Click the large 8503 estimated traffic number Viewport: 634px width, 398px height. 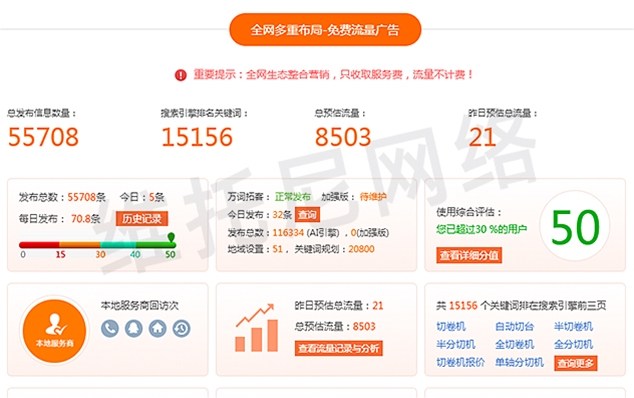click(343, 137)
